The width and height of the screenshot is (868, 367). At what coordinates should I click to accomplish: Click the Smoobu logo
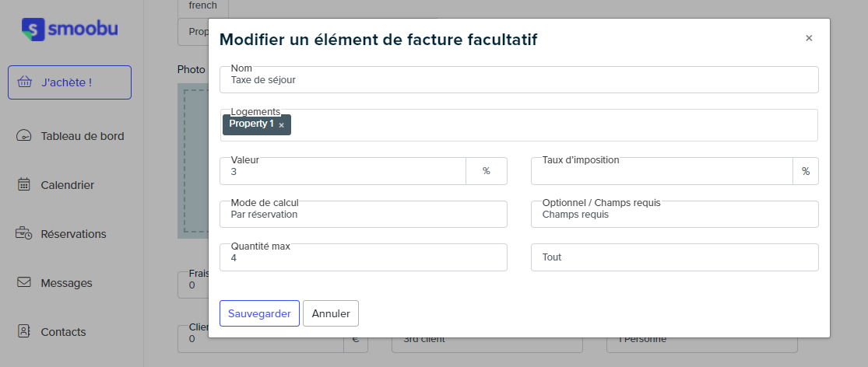(x=70, y=30)
